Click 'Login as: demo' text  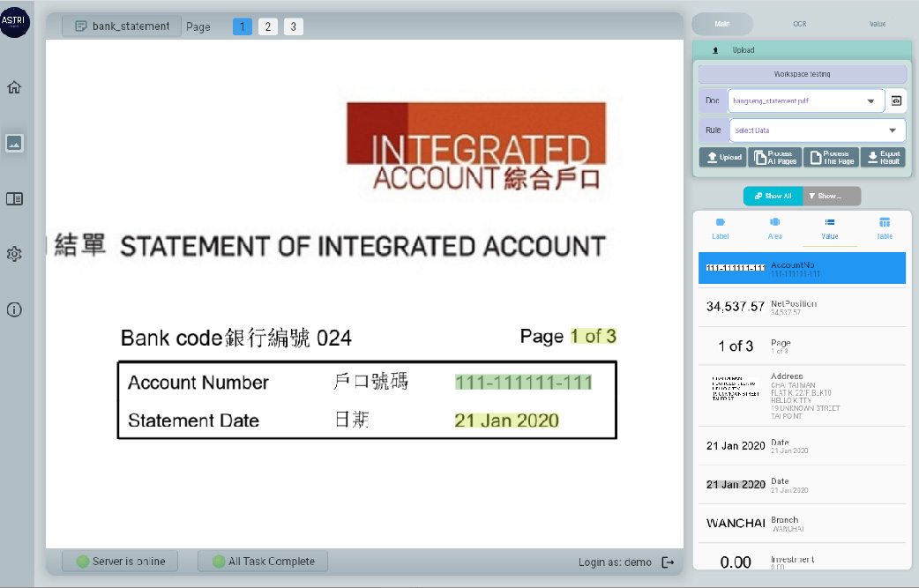pos(615,562)
